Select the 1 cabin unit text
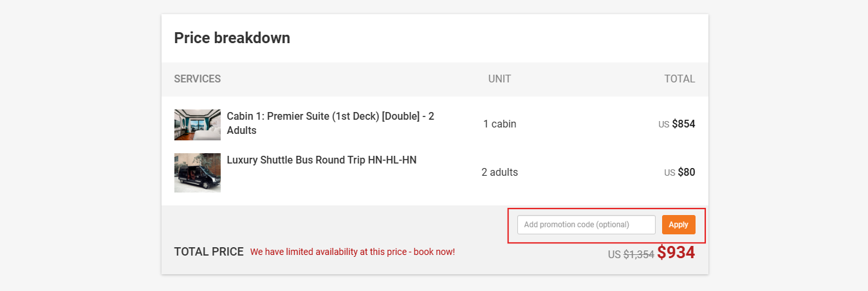The width and height of the screenshot is (868, 291). (x=499, y=124)
